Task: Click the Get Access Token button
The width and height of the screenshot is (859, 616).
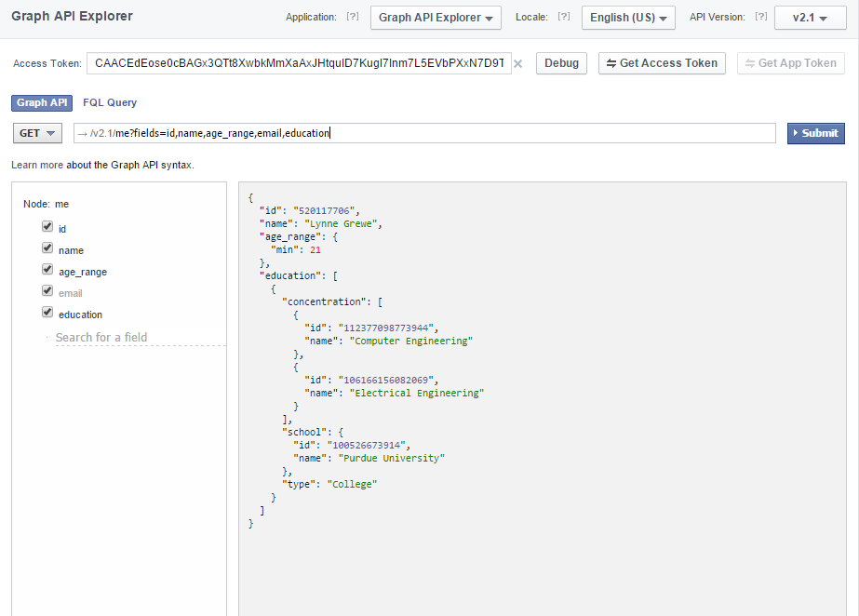Action: point(662,63)
